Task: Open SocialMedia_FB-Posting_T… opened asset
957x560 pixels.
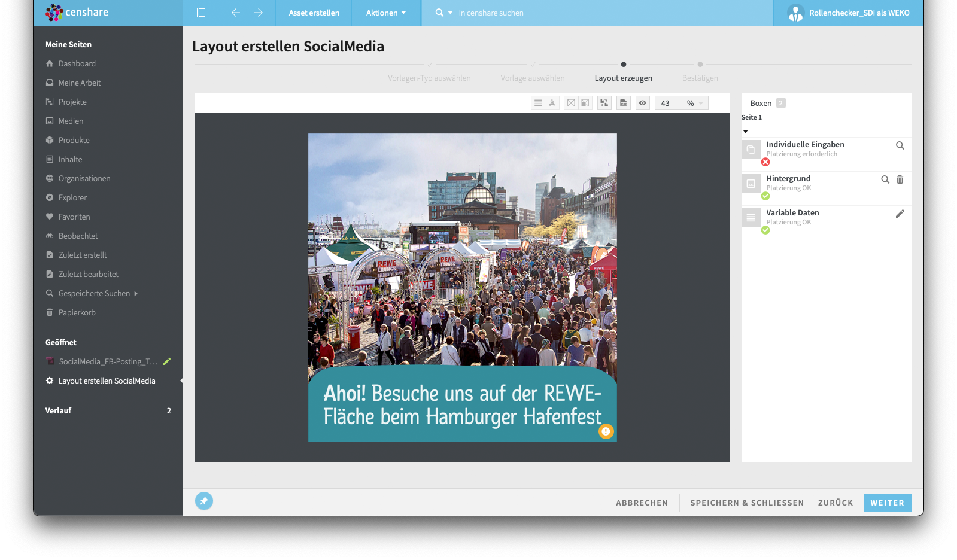Action: point(108,361)
